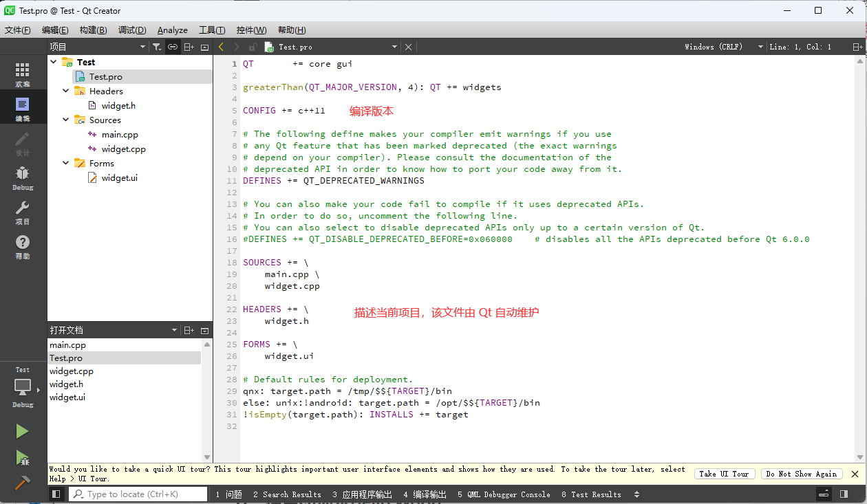Viewport: 867px width, 504px height.
Task: Collapse the Test project tree node
Action: (x=54, y=62)
